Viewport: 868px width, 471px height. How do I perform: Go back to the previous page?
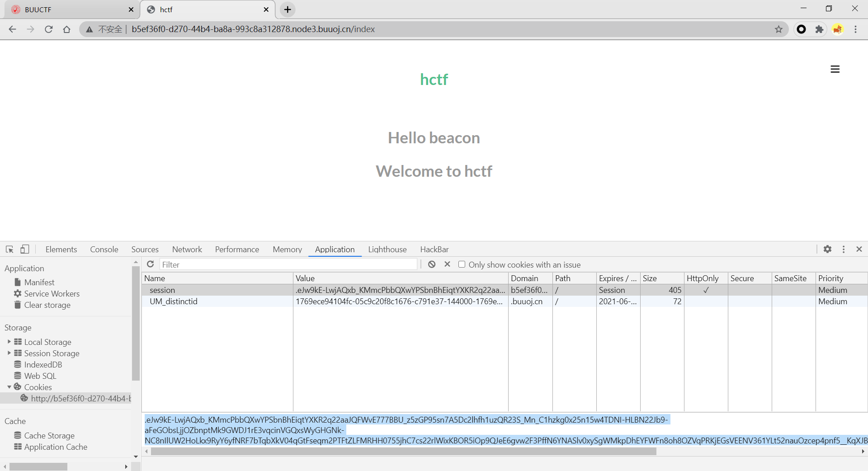(12, 29)
